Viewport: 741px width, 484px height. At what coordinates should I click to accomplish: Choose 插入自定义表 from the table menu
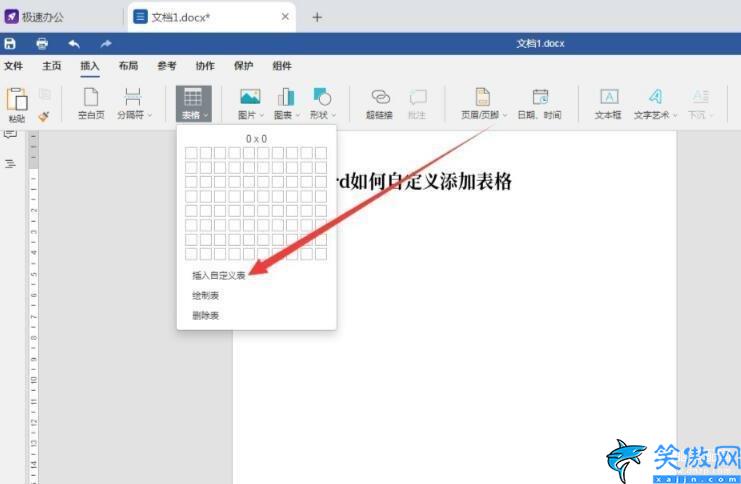[x=219, y=276]
